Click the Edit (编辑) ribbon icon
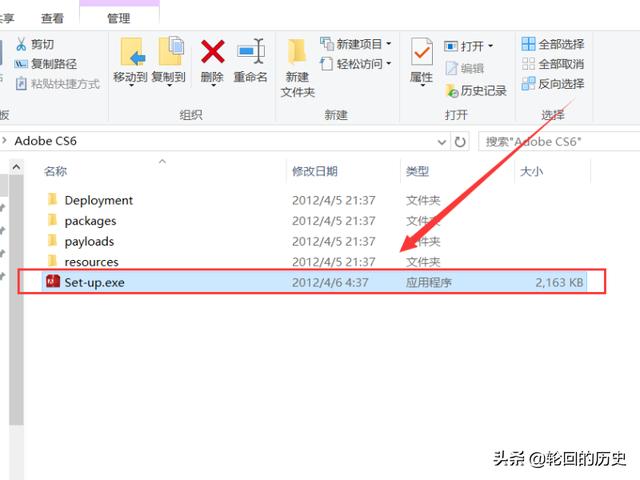The height and width of the screenshot is (480, 640). (451, 68)
